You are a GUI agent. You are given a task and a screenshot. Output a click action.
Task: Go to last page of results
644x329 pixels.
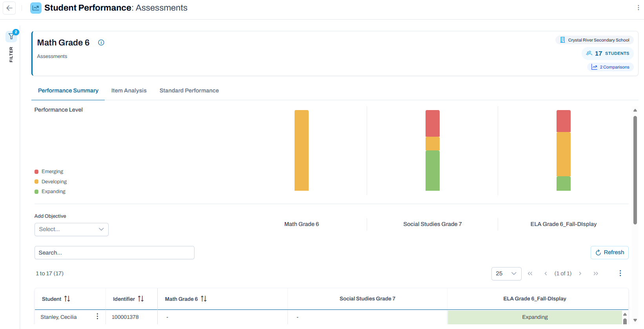pos(596,273)
